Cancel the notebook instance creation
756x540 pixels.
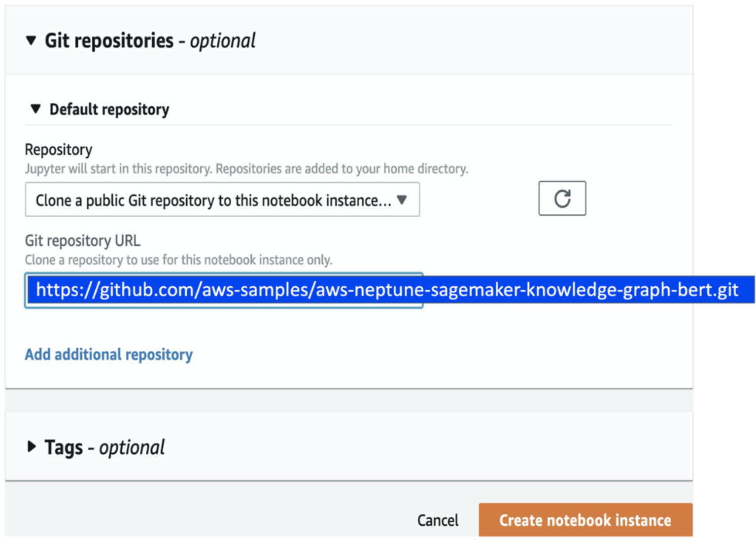438,520
